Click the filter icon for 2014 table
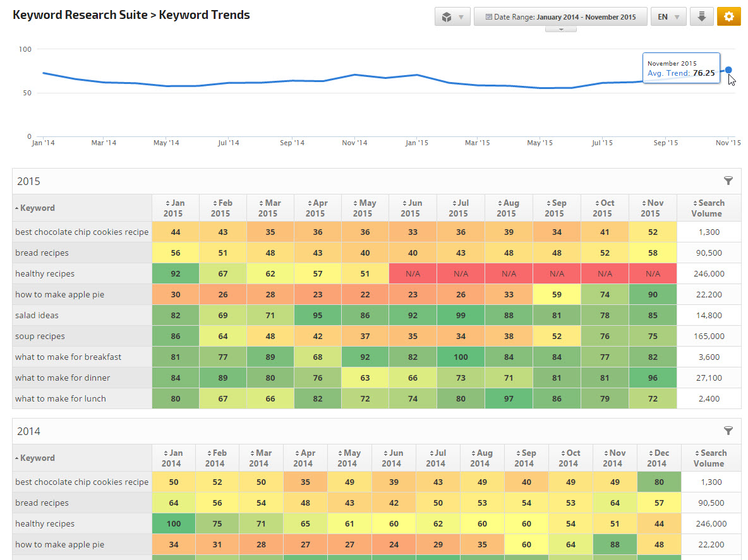The image size is (748, 560). point(728,431)
